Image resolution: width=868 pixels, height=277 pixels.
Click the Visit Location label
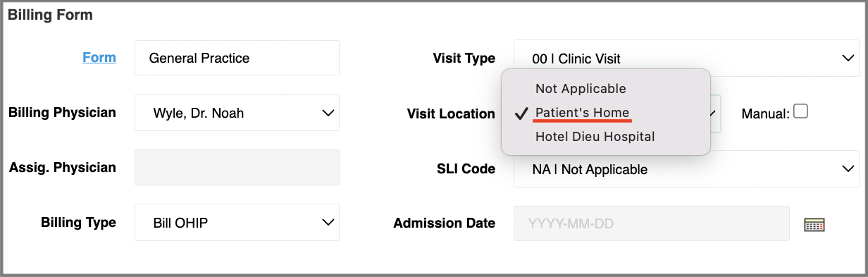[451, 113]
